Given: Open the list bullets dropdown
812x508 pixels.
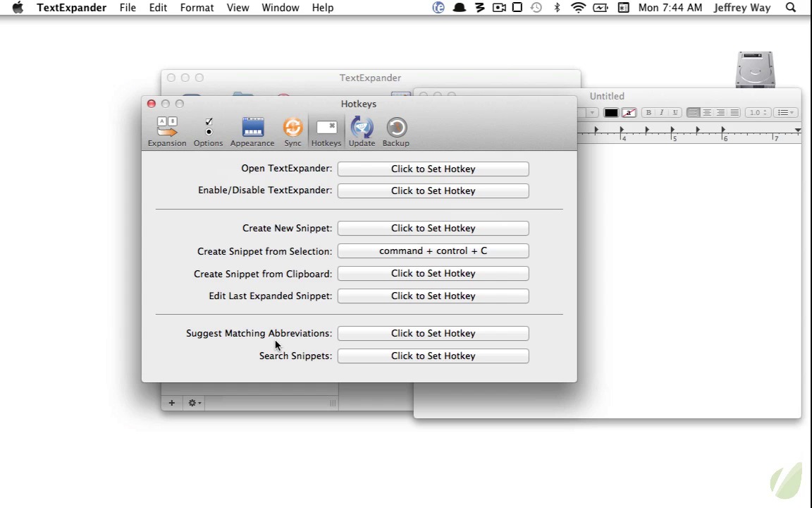Looking at the screenshot, I should (x=786, y=112).
